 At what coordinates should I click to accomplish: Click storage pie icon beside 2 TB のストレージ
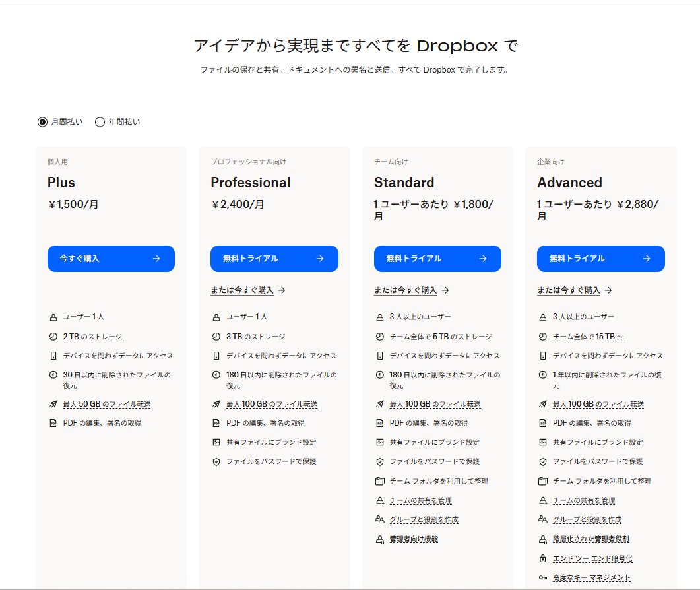coord(53,337)
